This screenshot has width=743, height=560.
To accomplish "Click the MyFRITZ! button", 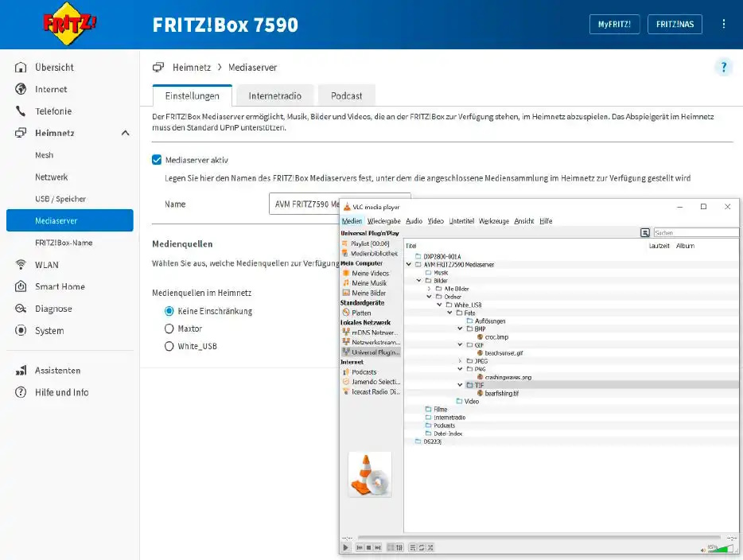I will coord(615,24).
